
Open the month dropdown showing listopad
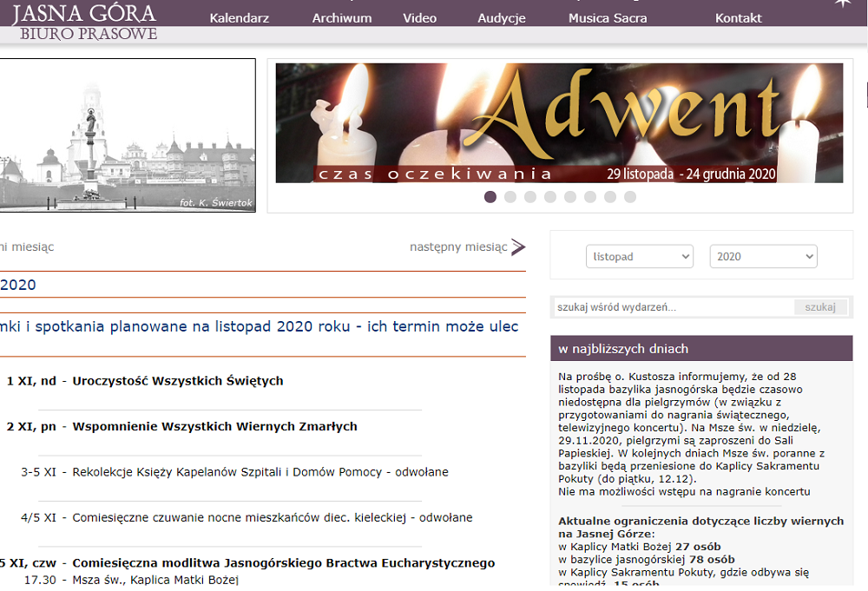tap(640, 257)
